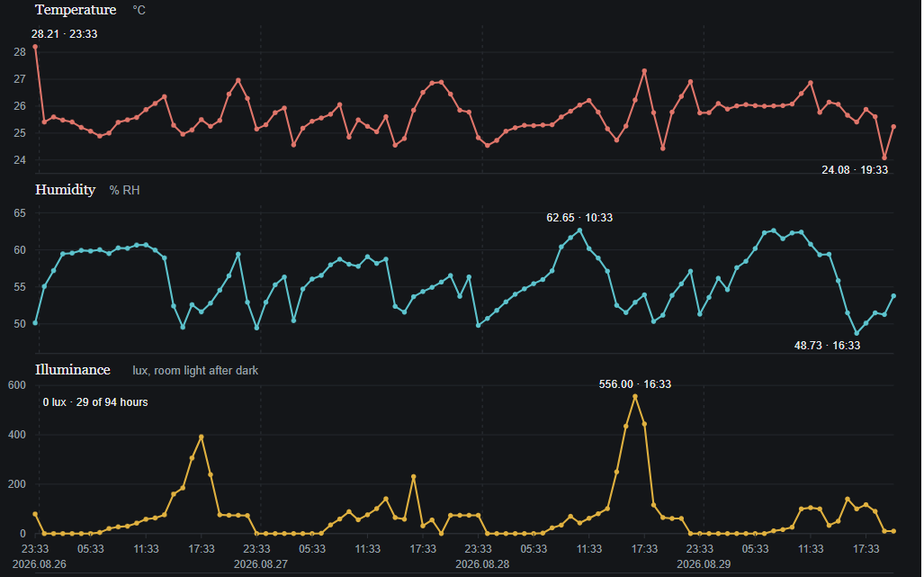Select the '62.65 · 10:33' humidity peak annotation
Image resolution: width=924 pixels, height=577 pixels.
tap(579, 218)
